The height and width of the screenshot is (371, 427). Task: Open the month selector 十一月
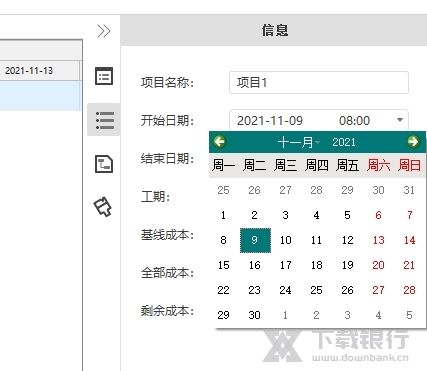(299, 142)
